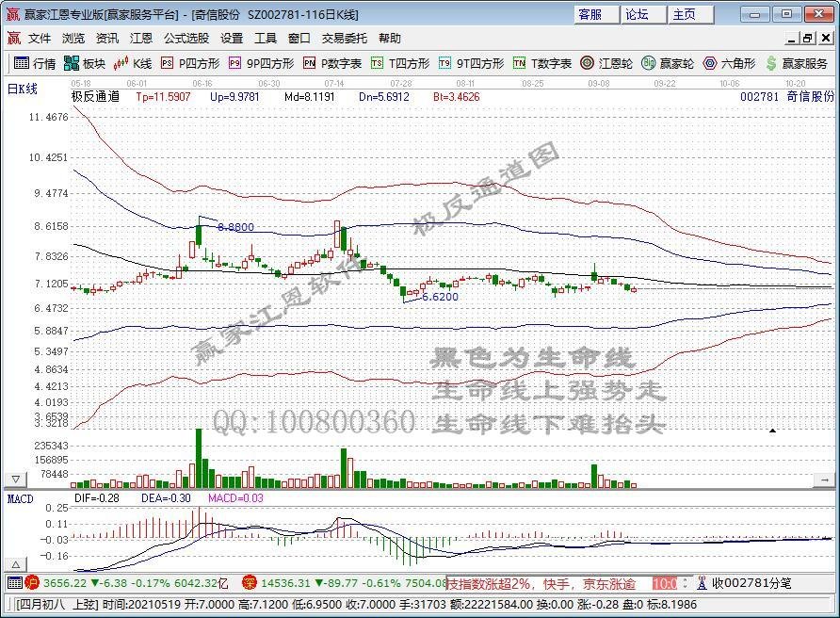This screenshot has height=618, width=840.
Task: Open the 六角形 hexagon tool
Action: click(x=729, y=63)
